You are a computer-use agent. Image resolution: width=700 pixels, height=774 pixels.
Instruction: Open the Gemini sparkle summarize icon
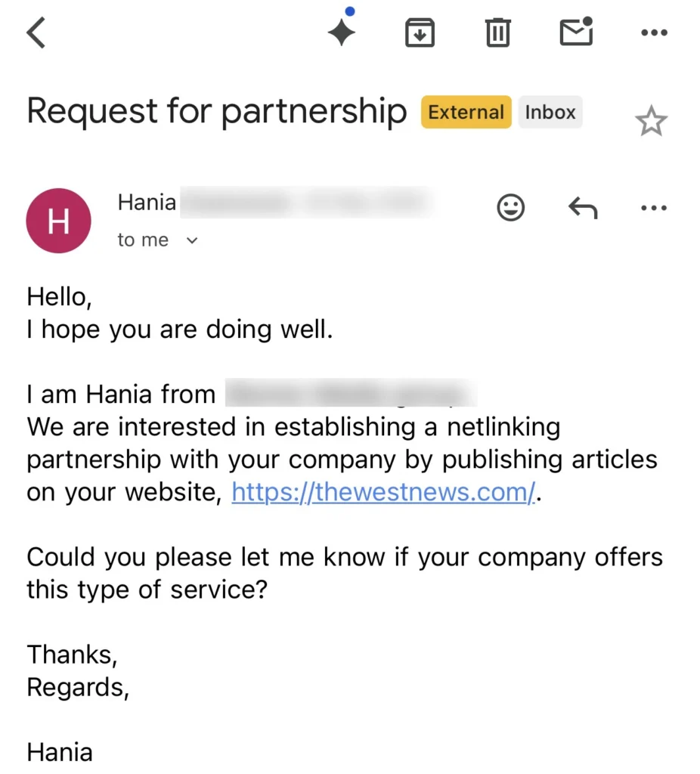(342, 33)
